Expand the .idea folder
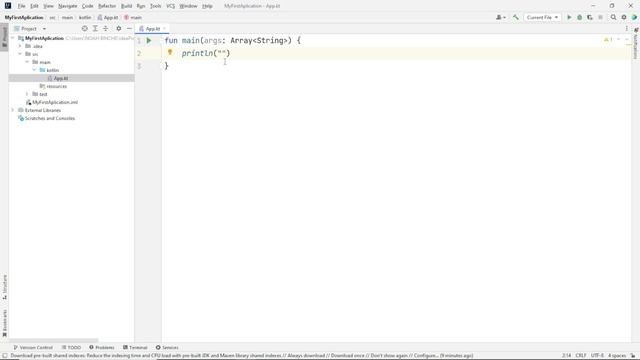 pyautogui.click(x=20, y=46)
